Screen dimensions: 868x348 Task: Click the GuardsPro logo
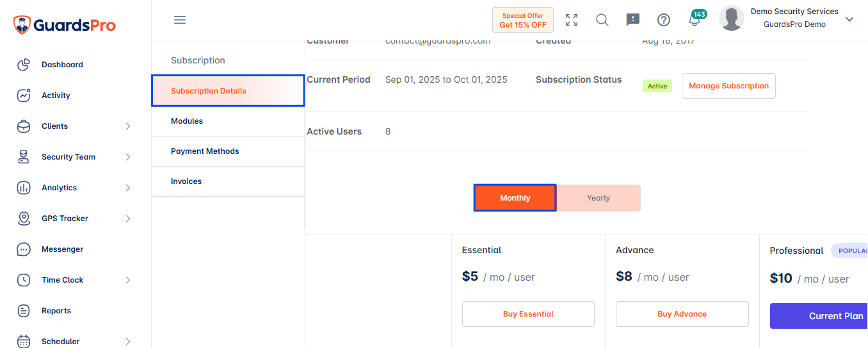click(65, 25)
